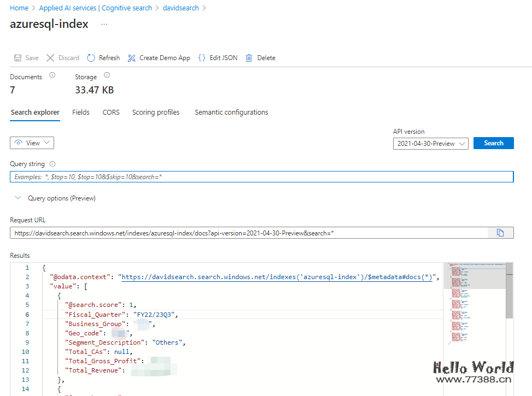Viewport: 532px width, 396px height.
Task: Delete the azuresql-index
Action: point(260,58)
